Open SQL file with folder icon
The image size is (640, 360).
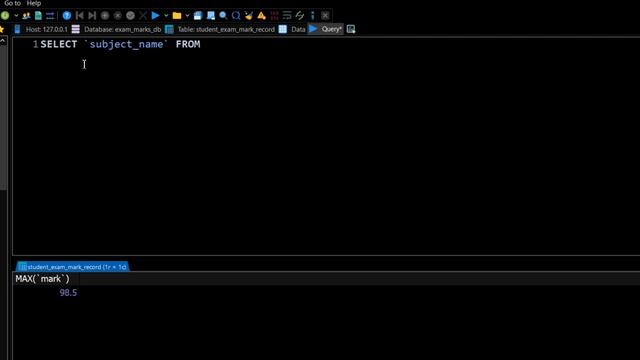pyautogui.click(x=177, y=16)
